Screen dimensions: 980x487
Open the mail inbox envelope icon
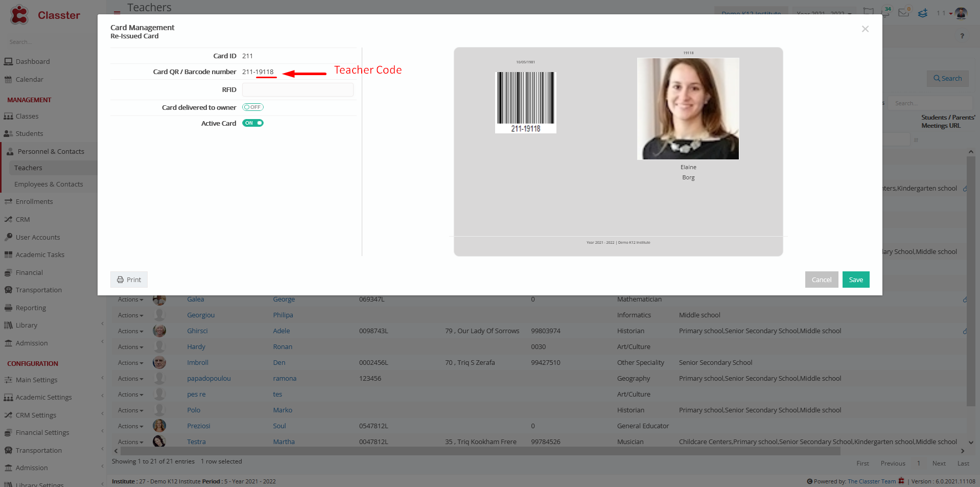(903, 12)
